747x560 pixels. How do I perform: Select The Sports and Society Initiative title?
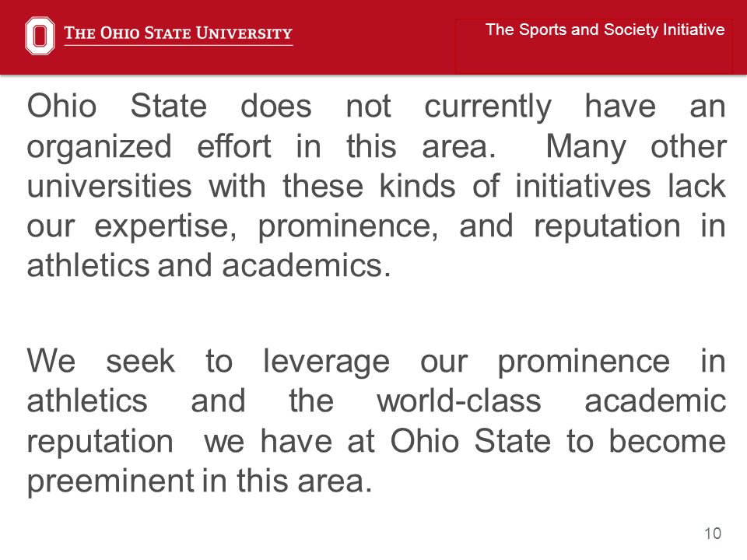tap(605, 30)
